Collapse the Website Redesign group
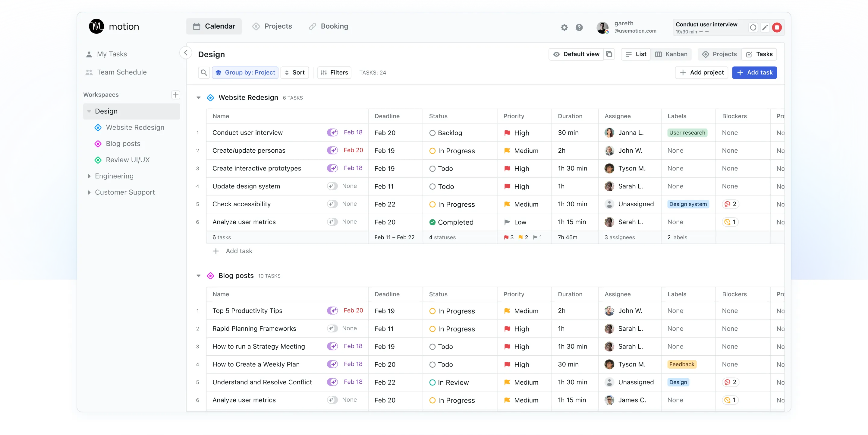 199,98
